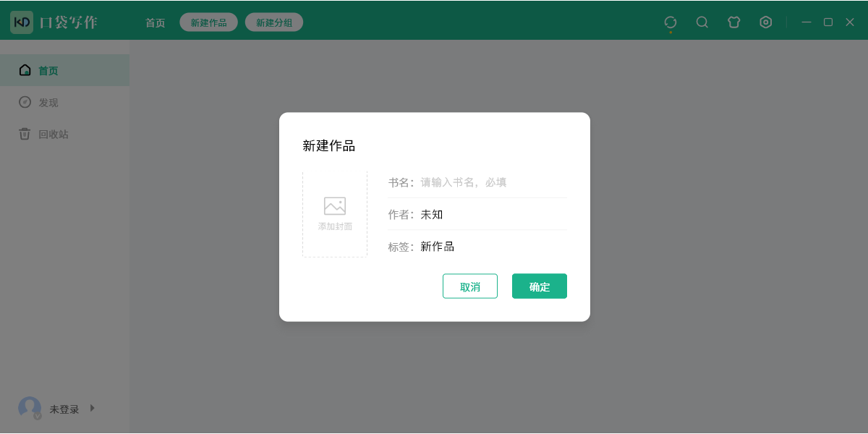Open the sync/refresh icon in title bar
Viewport: 868px width, 434px height.
pyautogui.click(x=670, y=22)
